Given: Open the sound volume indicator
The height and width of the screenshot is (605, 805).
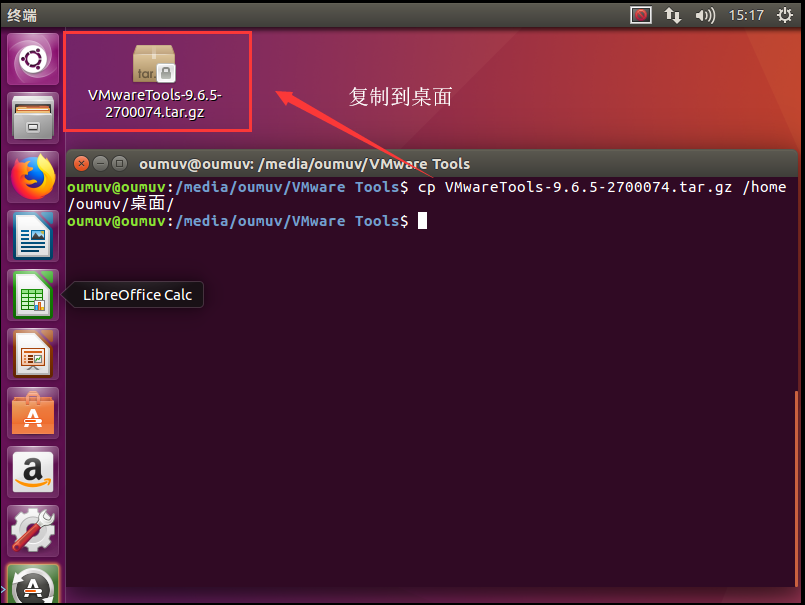Looking at the screenshot, I should tap(705, 15).
